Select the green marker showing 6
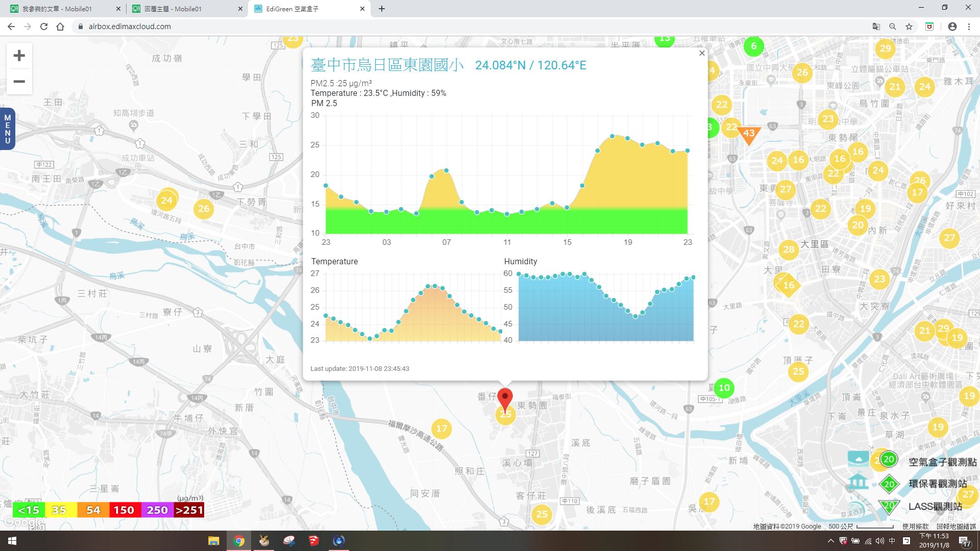 753,46
